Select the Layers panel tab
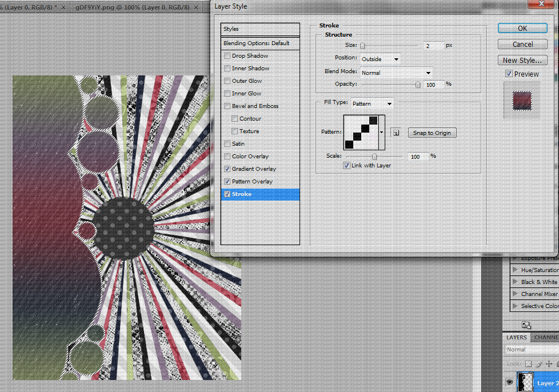 (x=517, y=337)
